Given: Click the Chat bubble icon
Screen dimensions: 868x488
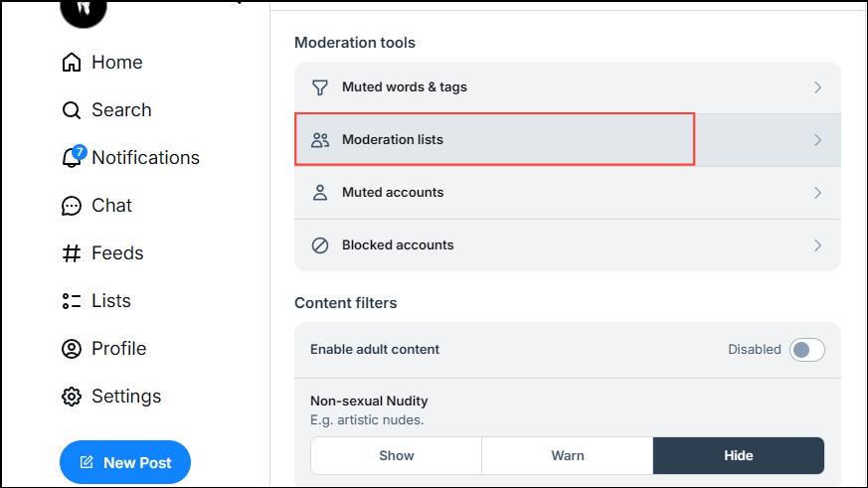Looking at the screenshot, I should point(72,206).
